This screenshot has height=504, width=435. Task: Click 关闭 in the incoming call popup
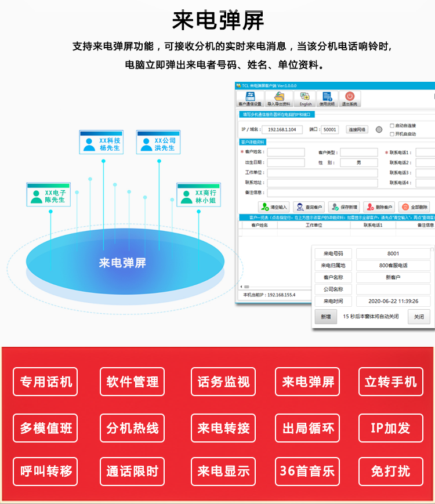[419, 317]
